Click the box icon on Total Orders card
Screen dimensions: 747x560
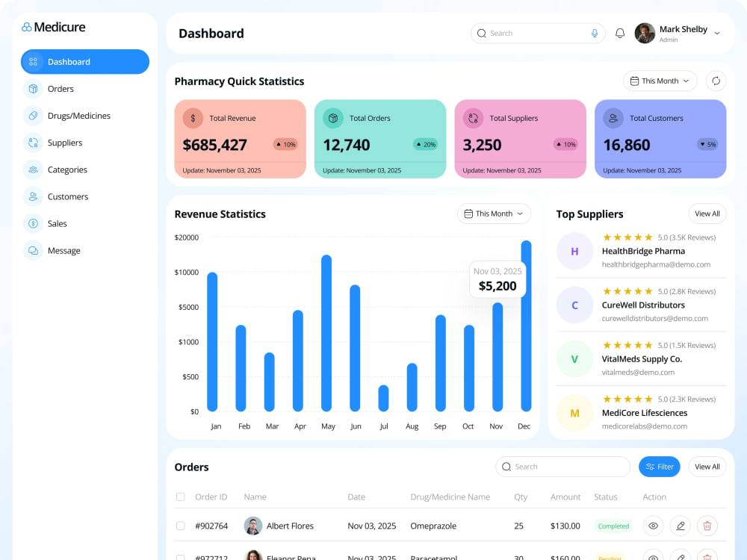click(333, 118)
